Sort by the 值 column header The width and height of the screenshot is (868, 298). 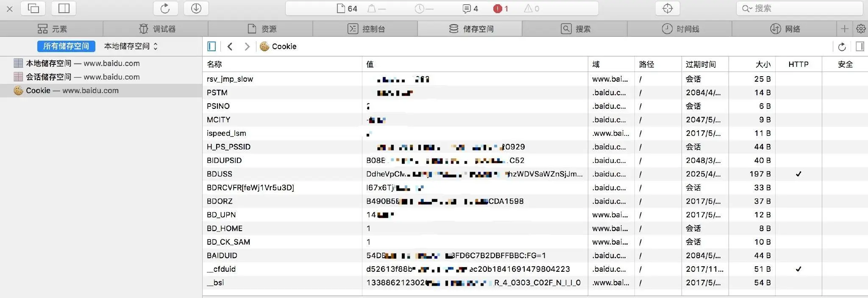[x=475, y=64]
